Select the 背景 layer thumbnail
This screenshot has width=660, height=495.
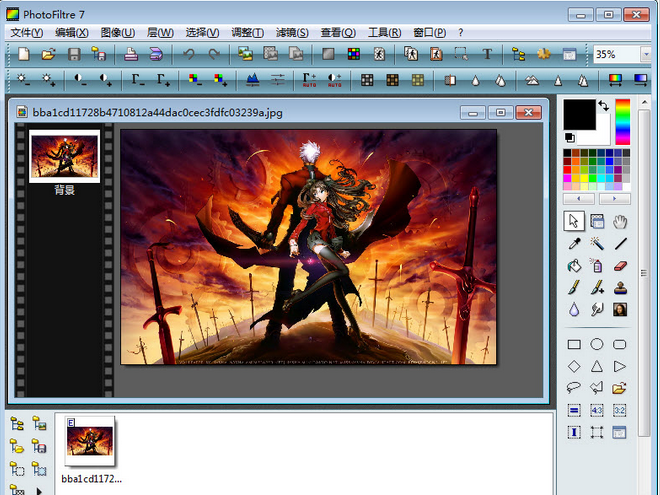pyautogui.click(x=64, y=157)
